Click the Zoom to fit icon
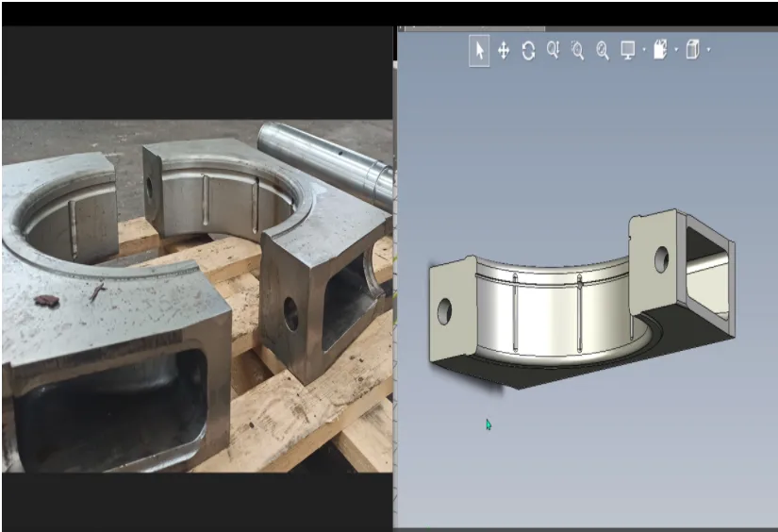 point(603,51)
